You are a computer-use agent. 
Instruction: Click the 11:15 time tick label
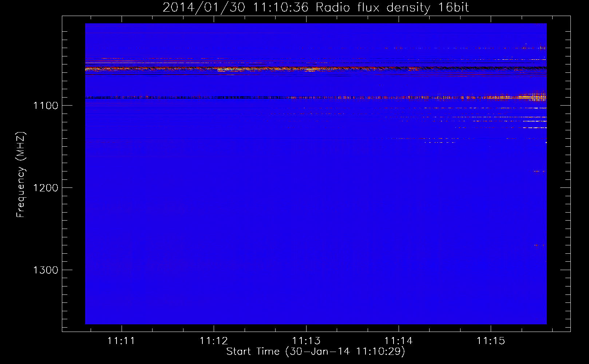(x=491, y=341)
